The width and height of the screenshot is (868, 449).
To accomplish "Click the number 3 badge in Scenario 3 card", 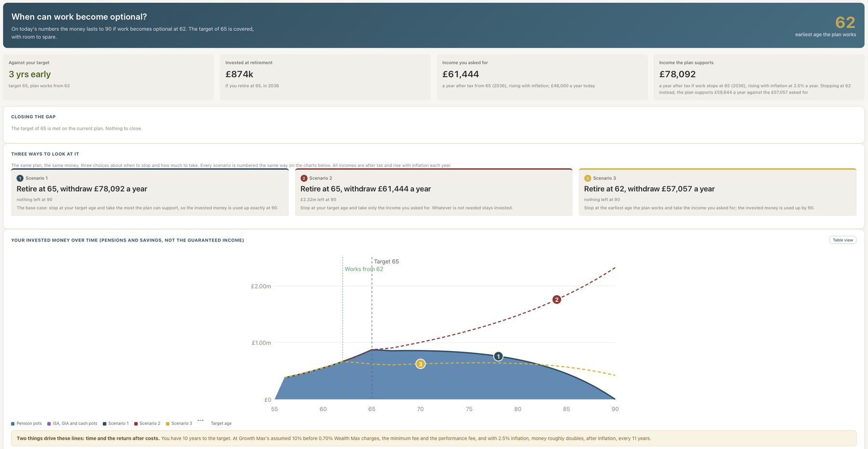I will pyautogui.click(x=587, y=178).
